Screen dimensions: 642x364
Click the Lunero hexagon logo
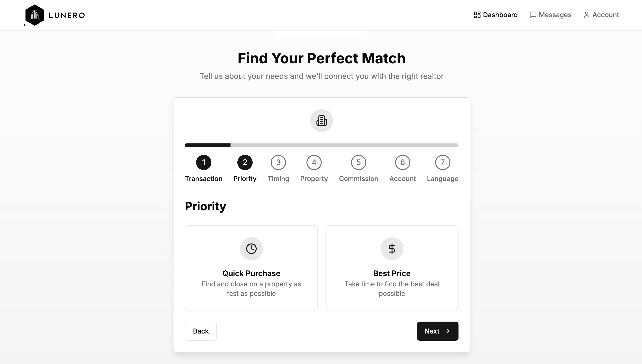pyautogui.click(x=35, y=15)
